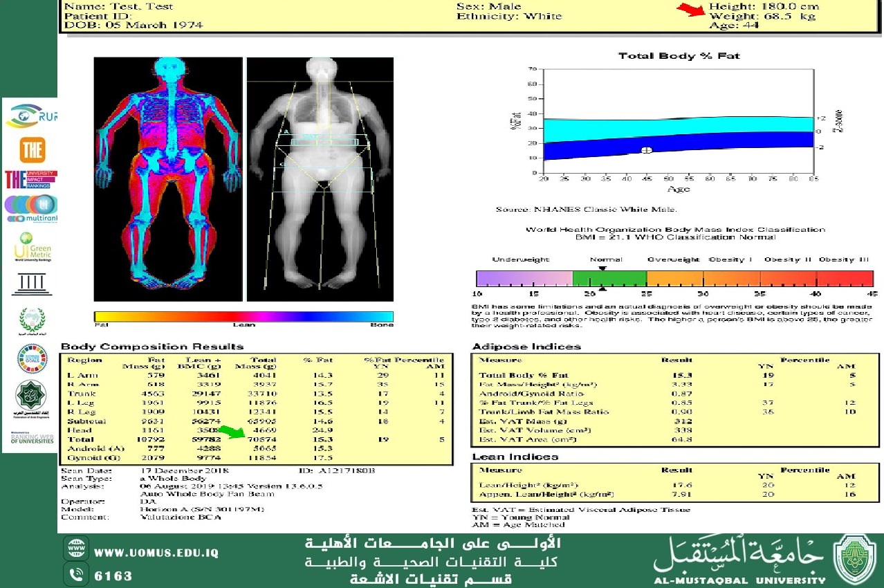Image resolution: width=884 pixels, height=588 pixels.
Task: Click the circle marker on the fat chart
Action: pyautogui.click(x=647, y=150)
